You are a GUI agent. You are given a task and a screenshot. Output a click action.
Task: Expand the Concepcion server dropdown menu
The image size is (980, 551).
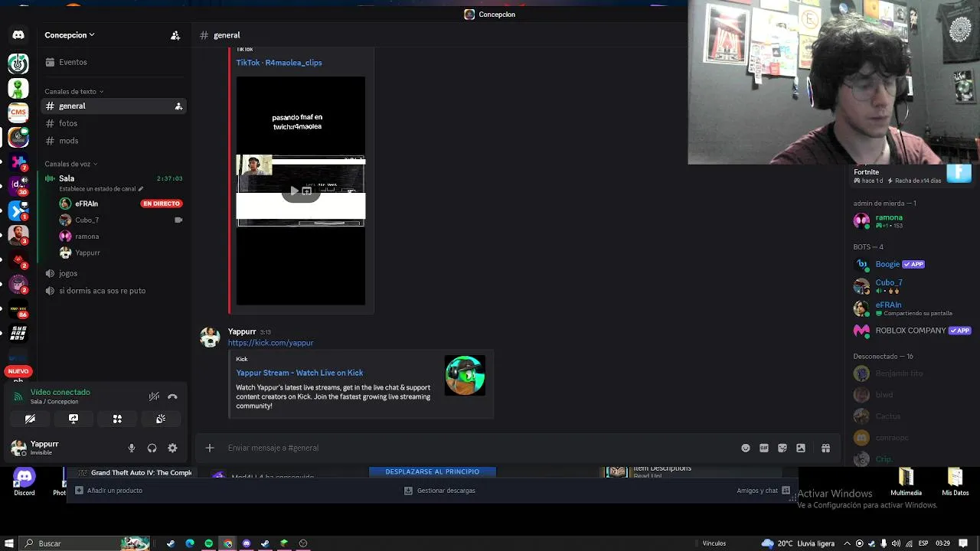tap(70, 35)
